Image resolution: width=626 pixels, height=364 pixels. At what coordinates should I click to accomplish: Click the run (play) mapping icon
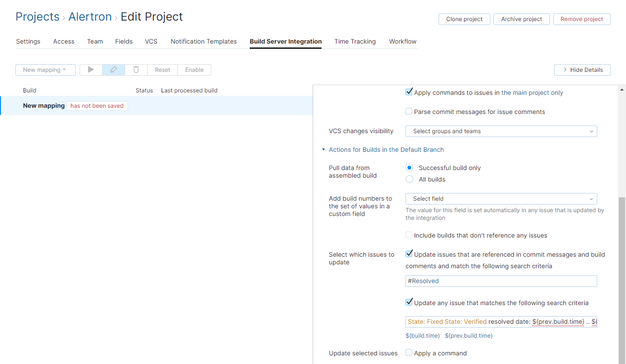point(91,70)
